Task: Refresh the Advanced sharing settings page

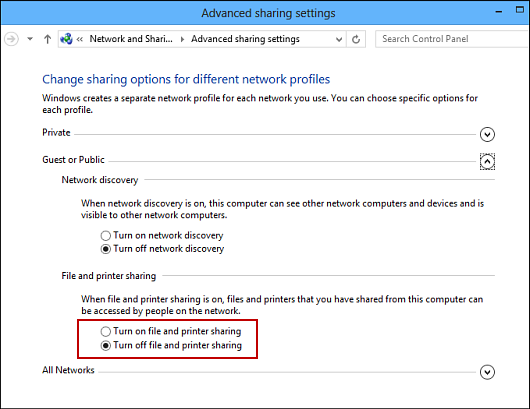Action: tap(356, 39)
